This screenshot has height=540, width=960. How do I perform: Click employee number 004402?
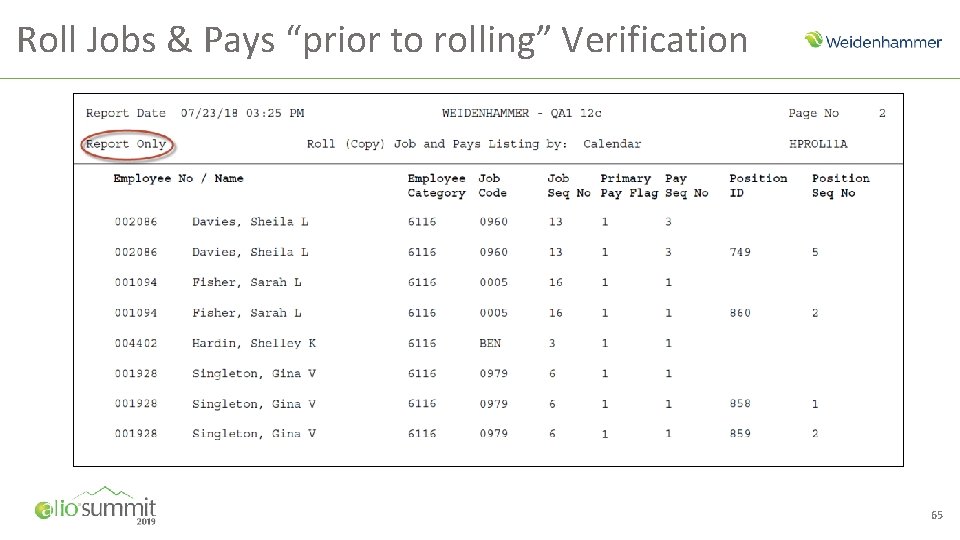tap(135, 343)
